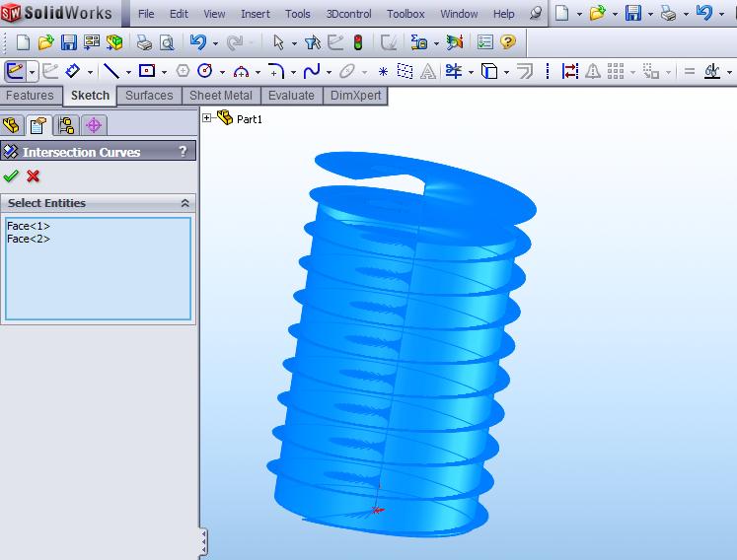This screenshot has height=560, width=737.
Task: Open the File menu
Action: (x=146, y=14)
